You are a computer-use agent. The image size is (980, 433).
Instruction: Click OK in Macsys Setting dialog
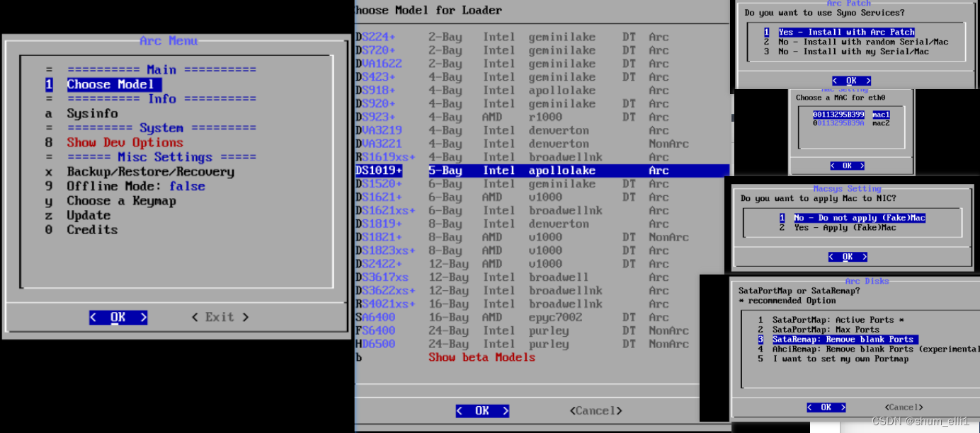(848, 257)
